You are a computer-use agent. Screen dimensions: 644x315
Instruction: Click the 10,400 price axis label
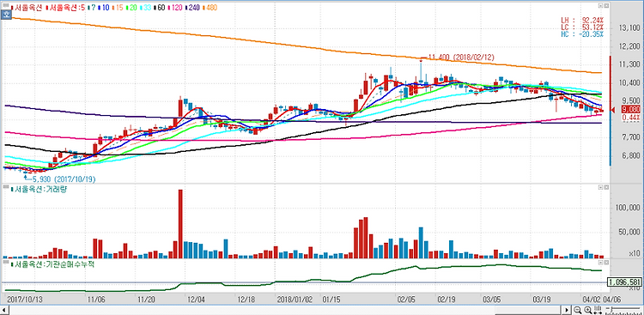[629, 82]
